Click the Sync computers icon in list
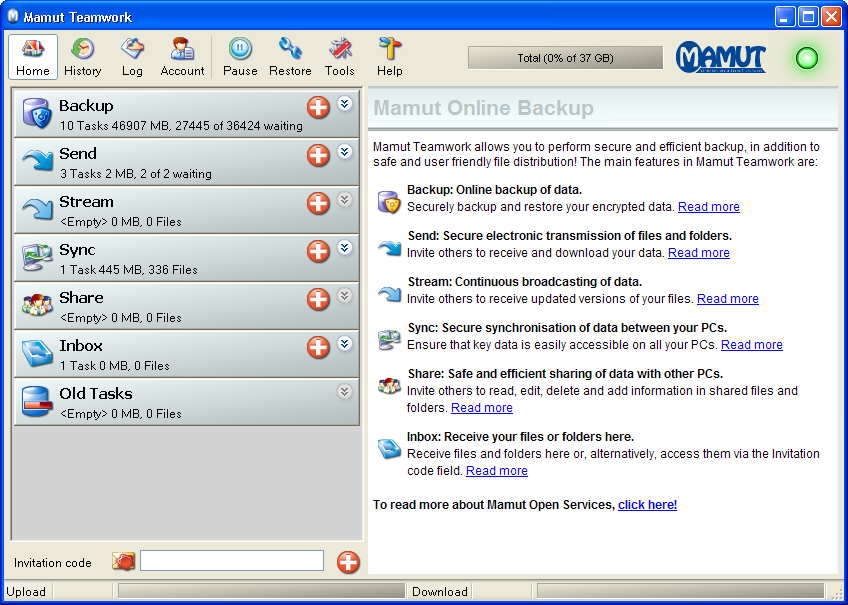The width and height of the screenshot is (848, 605). point(37,257)
